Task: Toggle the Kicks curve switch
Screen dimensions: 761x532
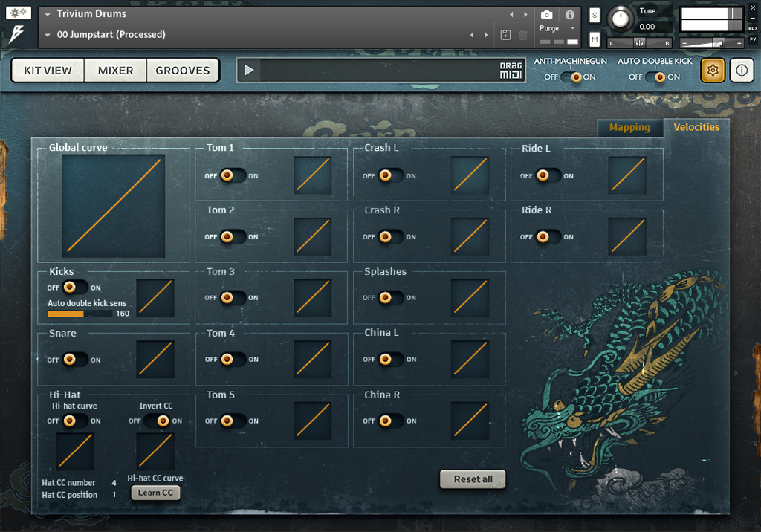Action: [75, 288]
